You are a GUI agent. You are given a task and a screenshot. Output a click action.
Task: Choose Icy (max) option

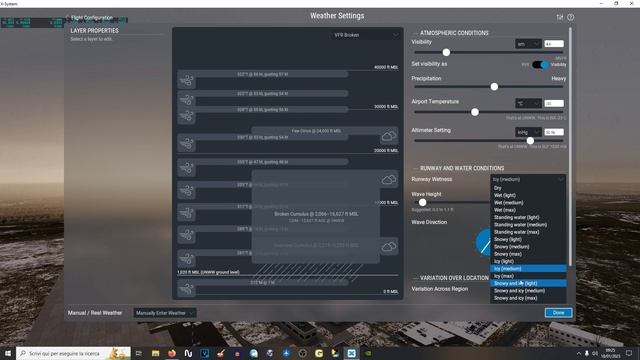[528, 276]
